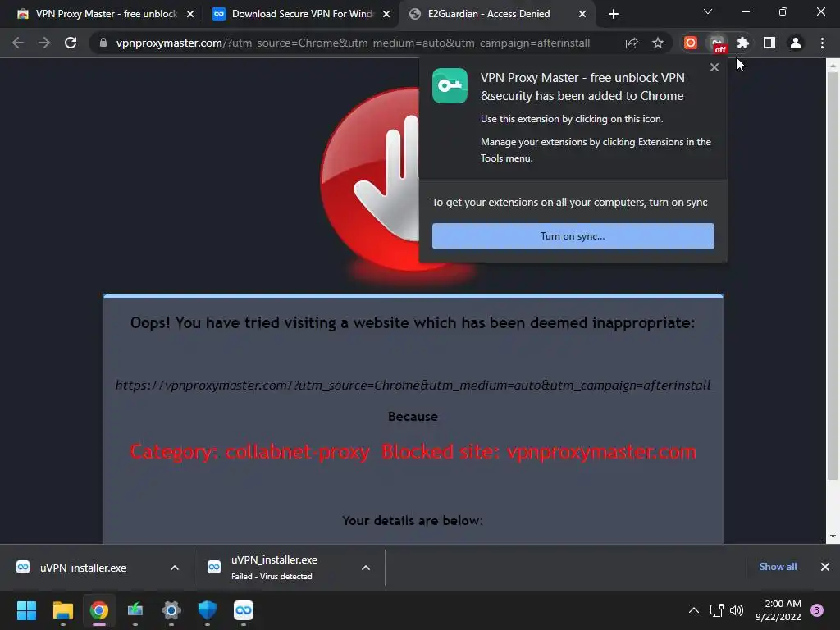Toggle the browser side panel
Viewport: 840px width, 630px height.
point(769,43)
